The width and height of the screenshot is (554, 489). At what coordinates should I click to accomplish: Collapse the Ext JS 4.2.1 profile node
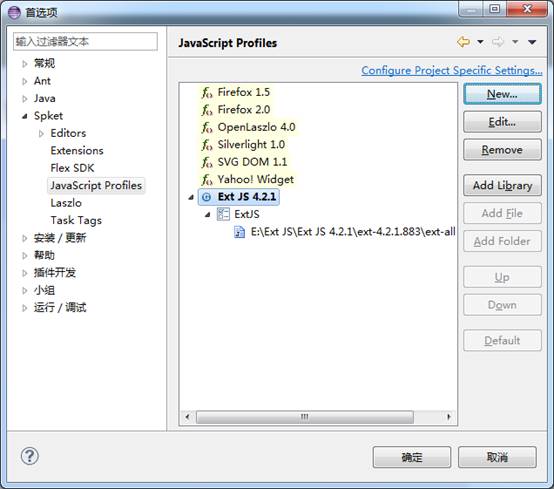(x=191, y=197)
